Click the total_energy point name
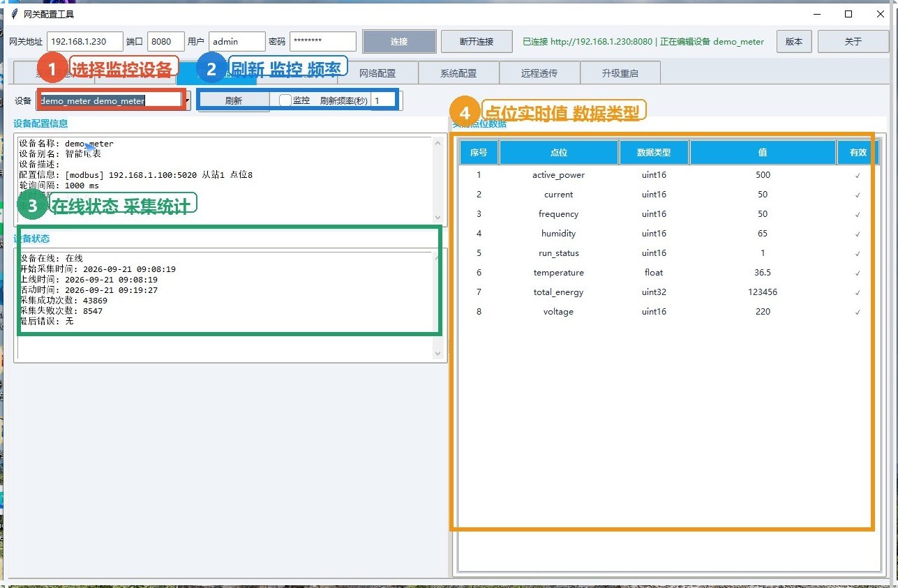 coord(559,292)
